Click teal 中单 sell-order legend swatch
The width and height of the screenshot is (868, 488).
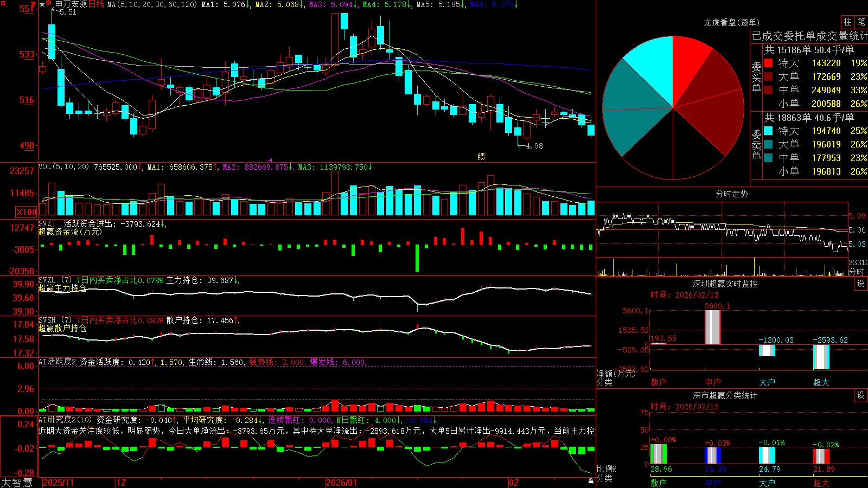click(x=768, y=158)
